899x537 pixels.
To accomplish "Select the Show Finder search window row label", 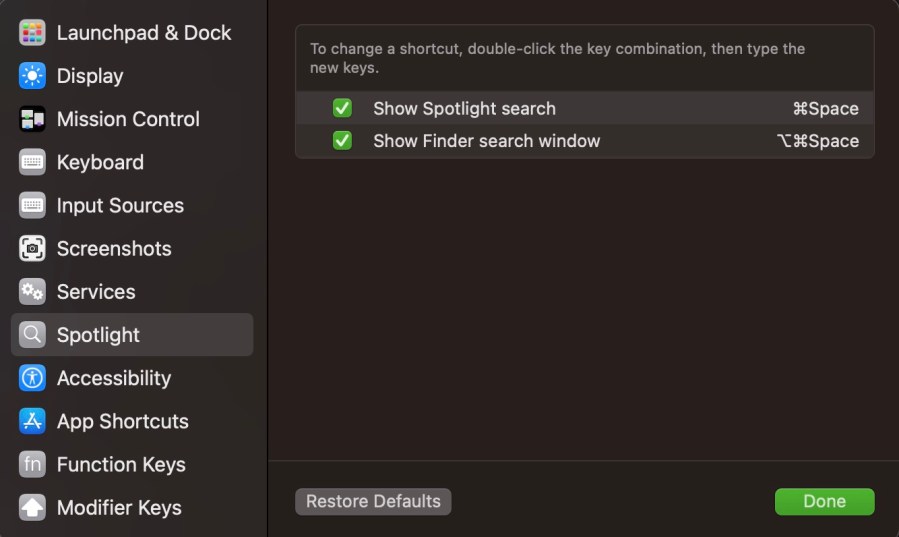I will coord(486,141).
